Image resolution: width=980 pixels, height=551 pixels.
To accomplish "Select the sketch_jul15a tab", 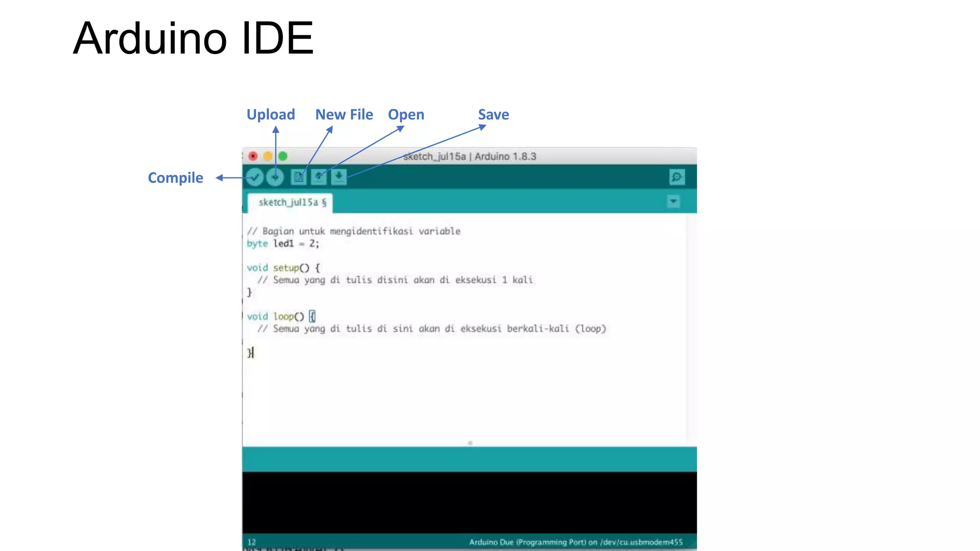I will click(290, 203).
